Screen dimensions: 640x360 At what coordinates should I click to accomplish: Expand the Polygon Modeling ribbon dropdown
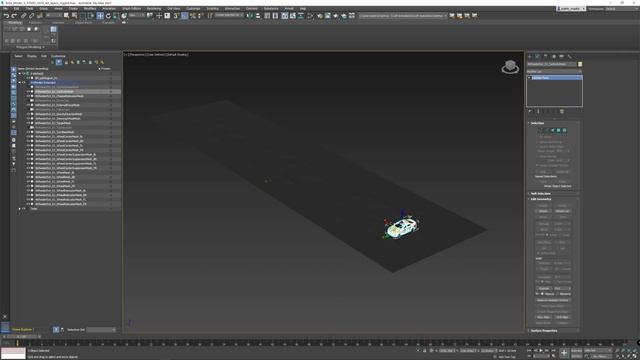tap(30, 47)
